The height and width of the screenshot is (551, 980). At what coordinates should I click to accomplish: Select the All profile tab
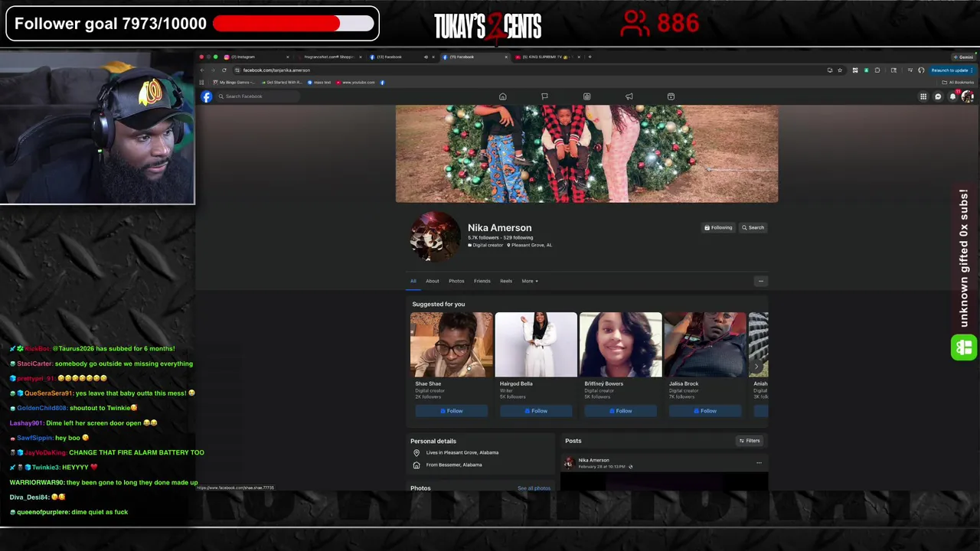point(413,281)
